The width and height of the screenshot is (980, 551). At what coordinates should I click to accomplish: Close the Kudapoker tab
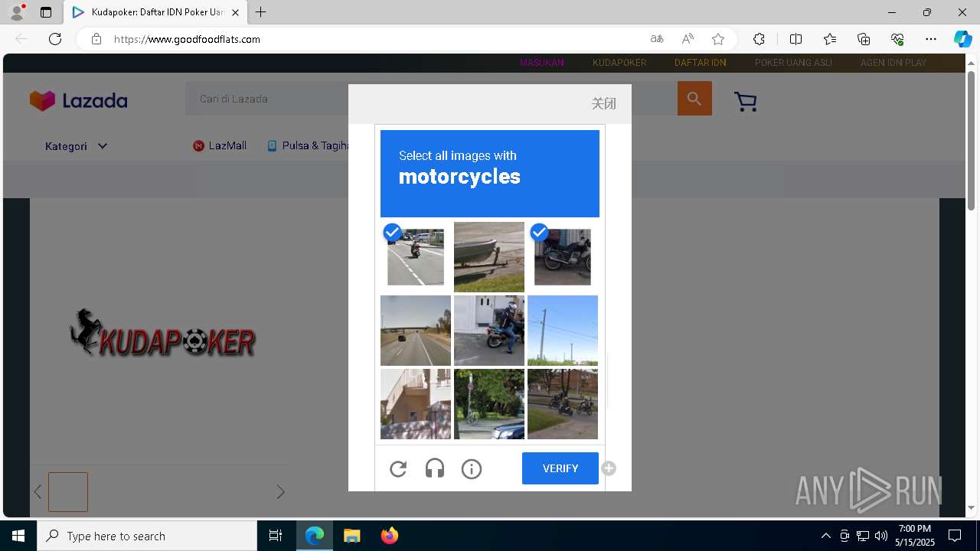236,12
